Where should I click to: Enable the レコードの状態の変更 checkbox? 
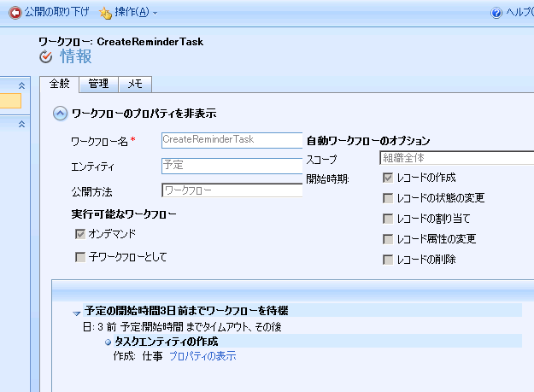(388, 198)
